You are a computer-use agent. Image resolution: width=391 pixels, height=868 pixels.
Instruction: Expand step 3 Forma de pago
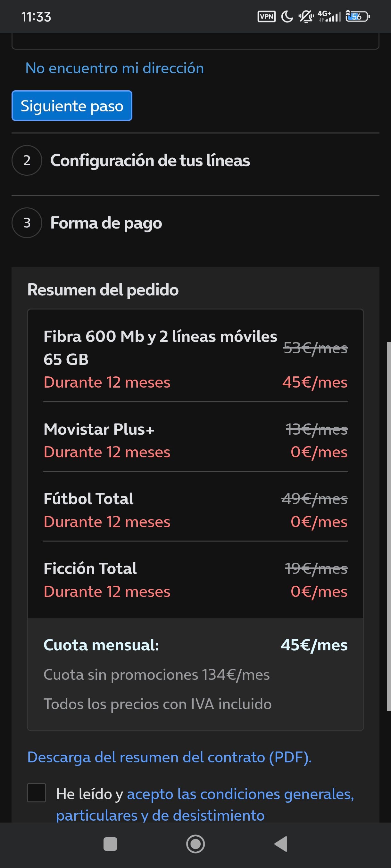coord(106,223)
